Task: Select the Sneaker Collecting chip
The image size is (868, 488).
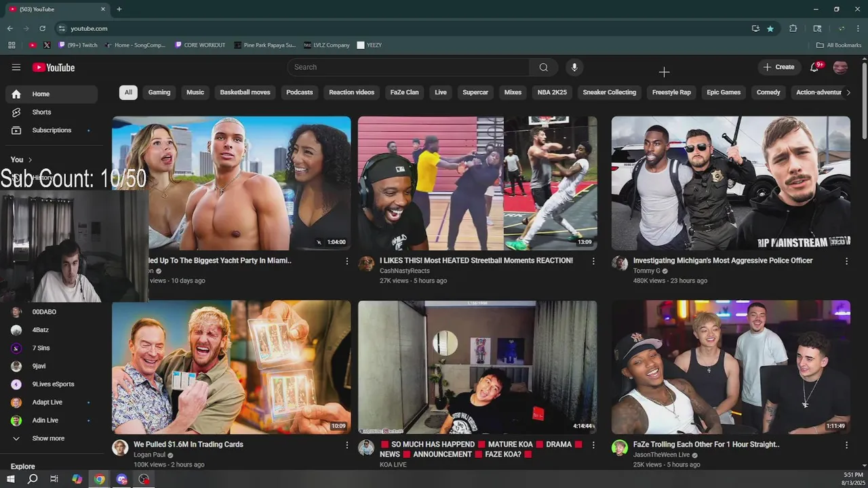Action: pos(610,92)
